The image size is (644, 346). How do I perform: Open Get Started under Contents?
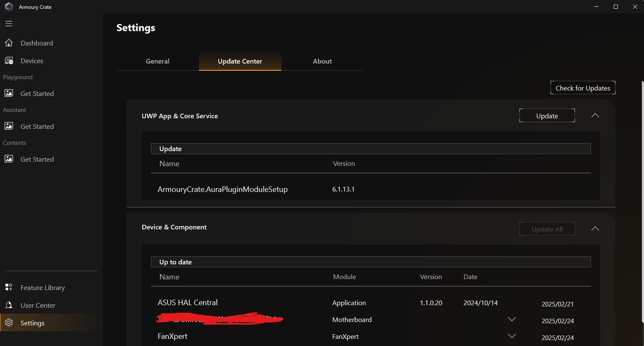(x=37, y=159)
